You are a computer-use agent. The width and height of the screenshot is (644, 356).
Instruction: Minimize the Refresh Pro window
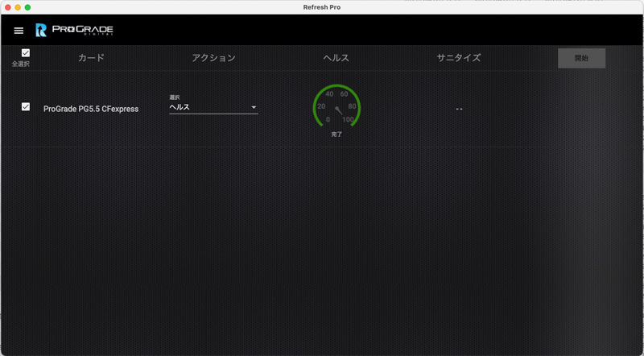click(18, 7)
